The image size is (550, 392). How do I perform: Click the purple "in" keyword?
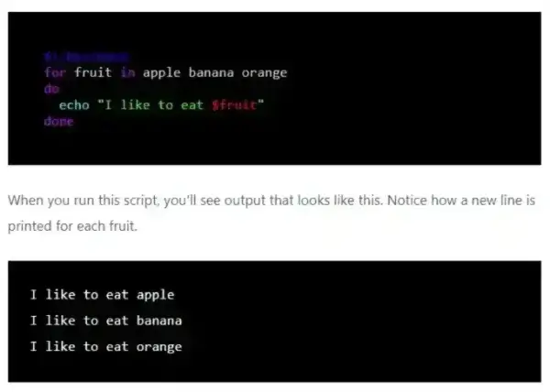click(127, 72)
